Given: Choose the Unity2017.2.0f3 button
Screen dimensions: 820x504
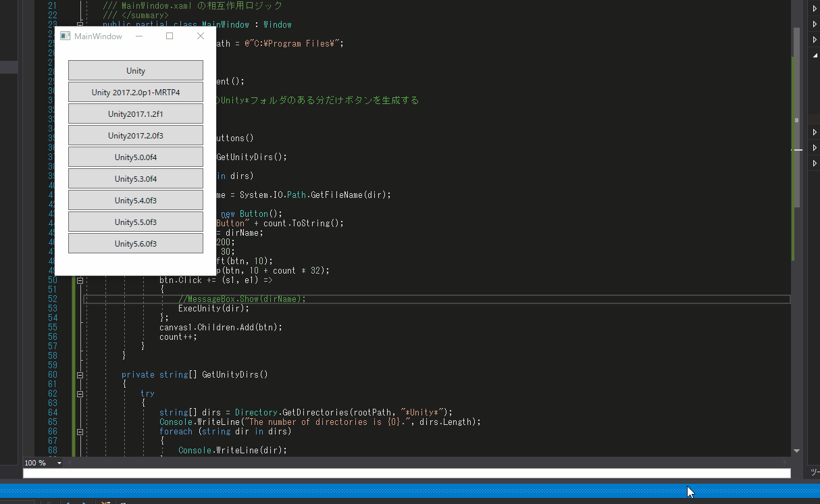Looking at the screenshot, I should click(136, 135).
